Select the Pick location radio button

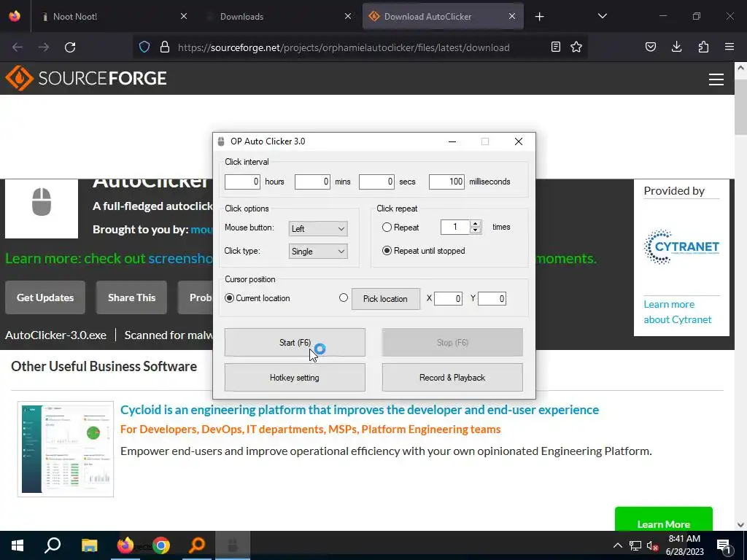pyautogui.click(x=344, y=297)
